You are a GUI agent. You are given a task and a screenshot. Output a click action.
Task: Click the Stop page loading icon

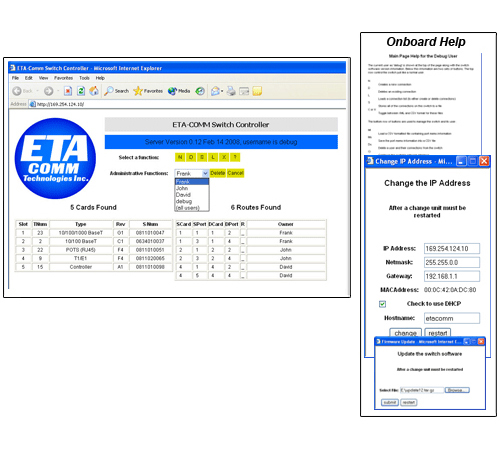68,91
